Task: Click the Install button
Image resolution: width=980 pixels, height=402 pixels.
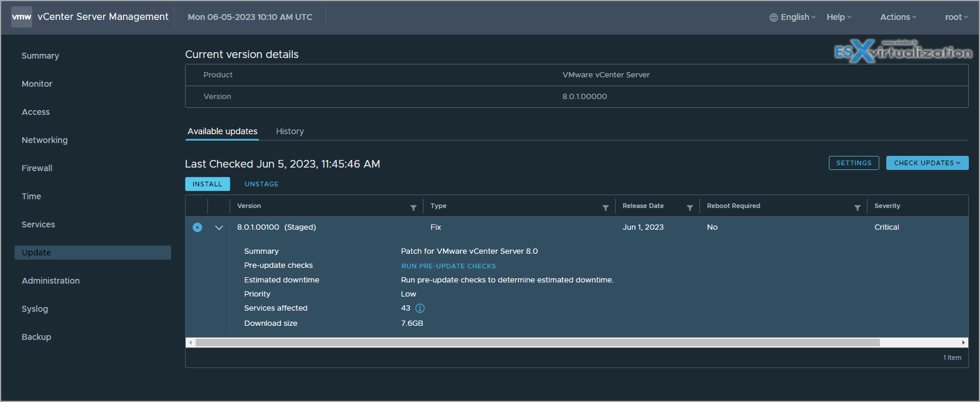Action: (207, 184)
